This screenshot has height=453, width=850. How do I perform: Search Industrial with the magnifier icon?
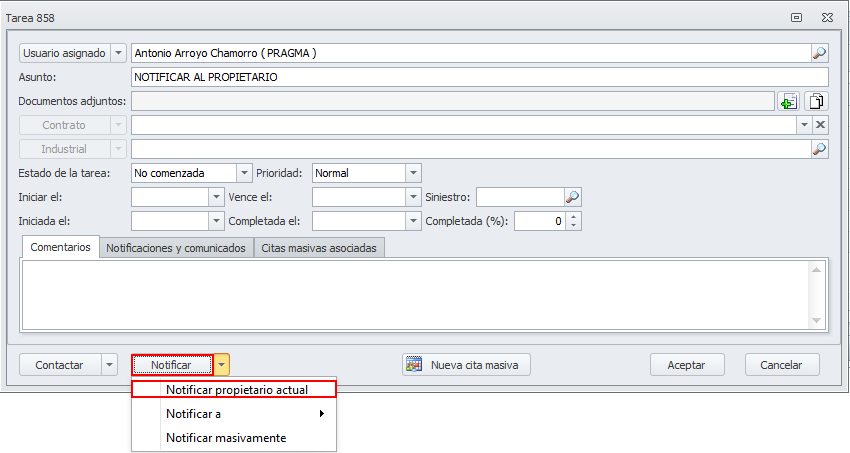click(x=819, y=149)
